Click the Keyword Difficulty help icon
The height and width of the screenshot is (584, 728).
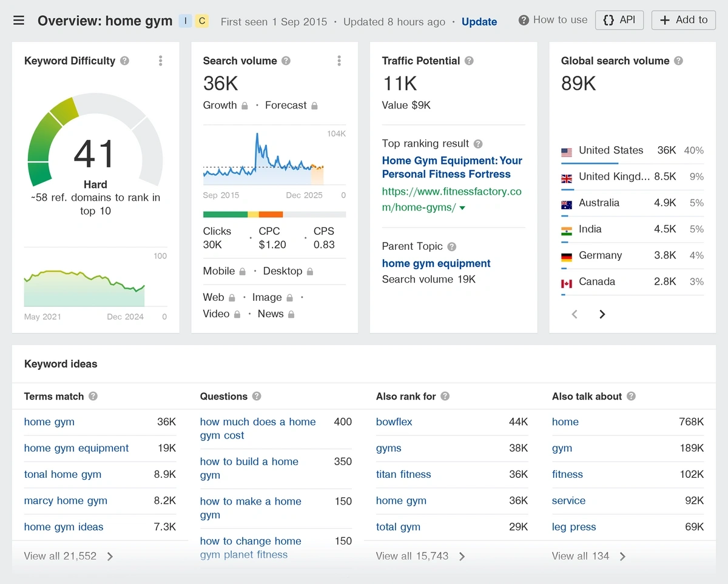point(124,61)
